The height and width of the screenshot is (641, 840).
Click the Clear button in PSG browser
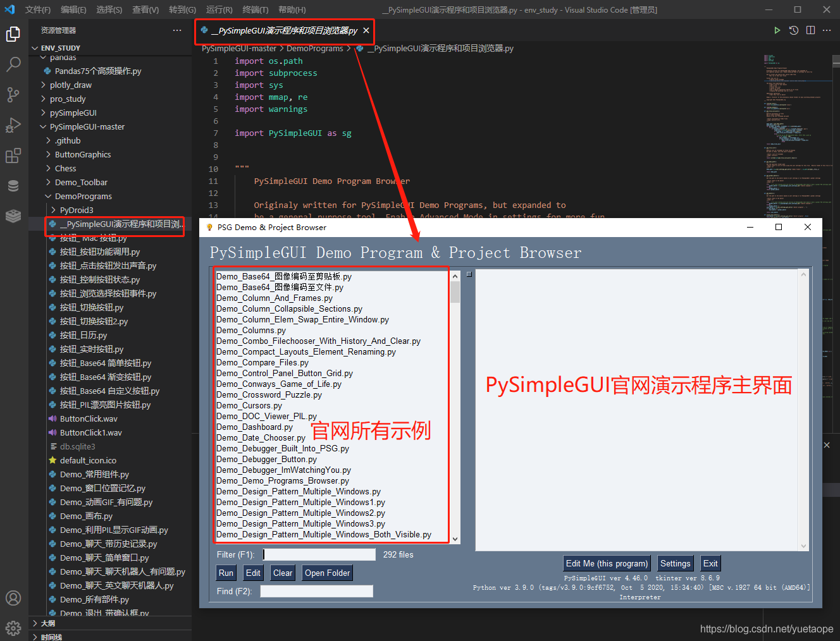(x=283, y=573)
